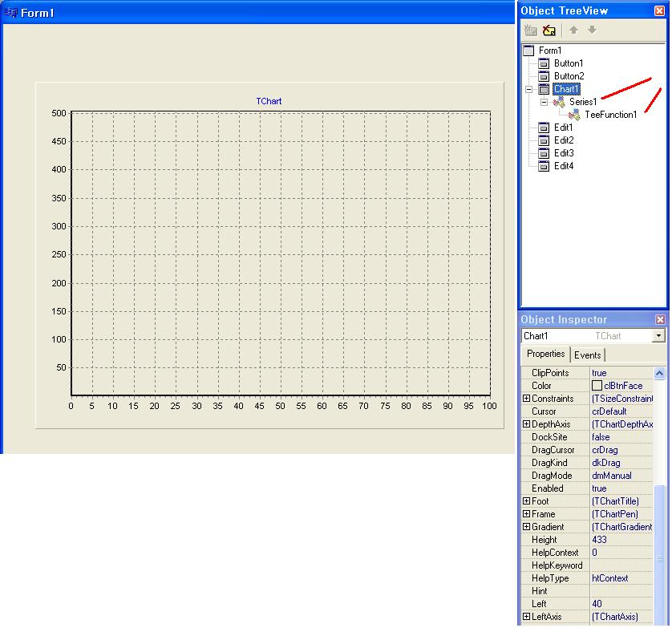Click the move up arrow in Object TreeView

[573, 30]
